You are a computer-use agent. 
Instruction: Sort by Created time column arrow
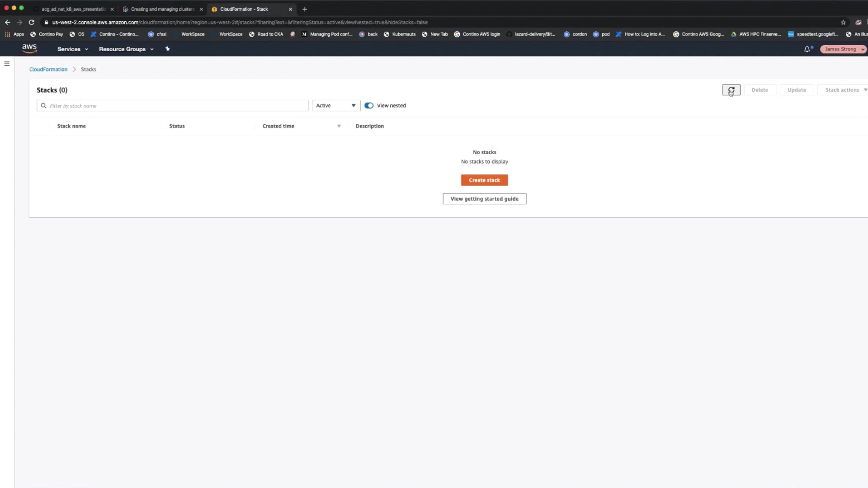point(339,126)
